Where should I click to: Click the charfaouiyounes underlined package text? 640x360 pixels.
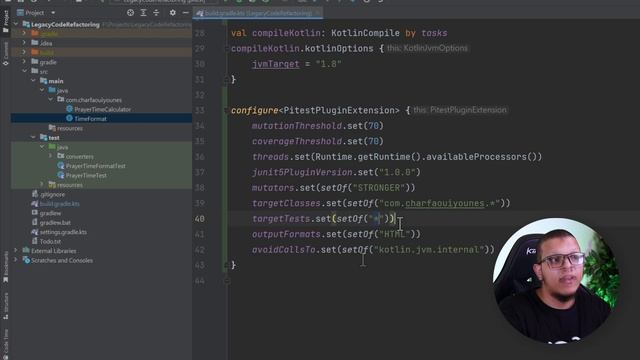[x=444, y=203]
